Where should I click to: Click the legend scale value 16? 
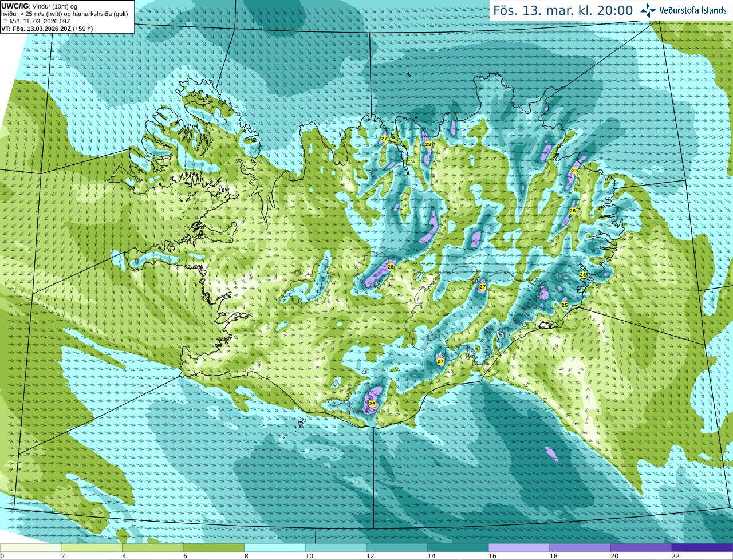coord(492,556)
